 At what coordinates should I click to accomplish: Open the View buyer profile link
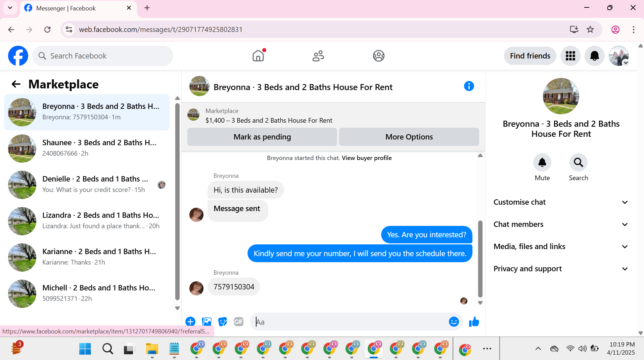(x=367, y=158)
